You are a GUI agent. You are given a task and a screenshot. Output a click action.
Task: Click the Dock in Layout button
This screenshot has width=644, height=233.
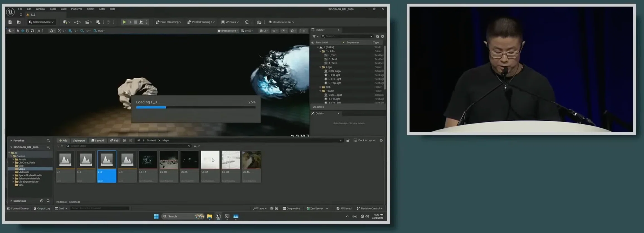pos(364,140)
